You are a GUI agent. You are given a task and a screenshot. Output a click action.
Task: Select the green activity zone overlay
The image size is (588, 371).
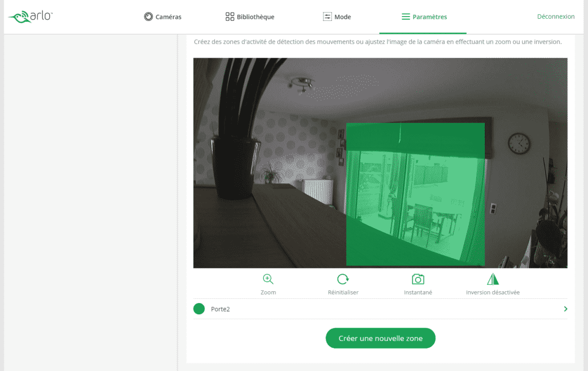pyautogui.click(x=415, y=194)
